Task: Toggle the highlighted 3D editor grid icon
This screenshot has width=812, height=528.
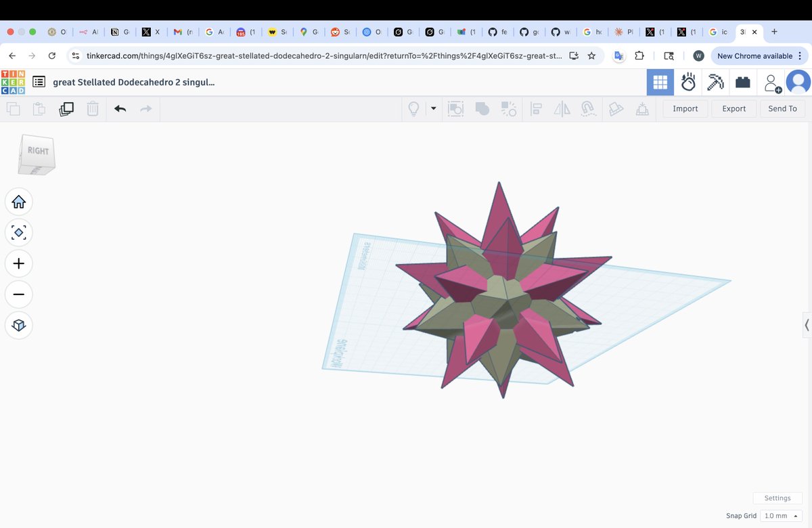Action: (660, 81)
